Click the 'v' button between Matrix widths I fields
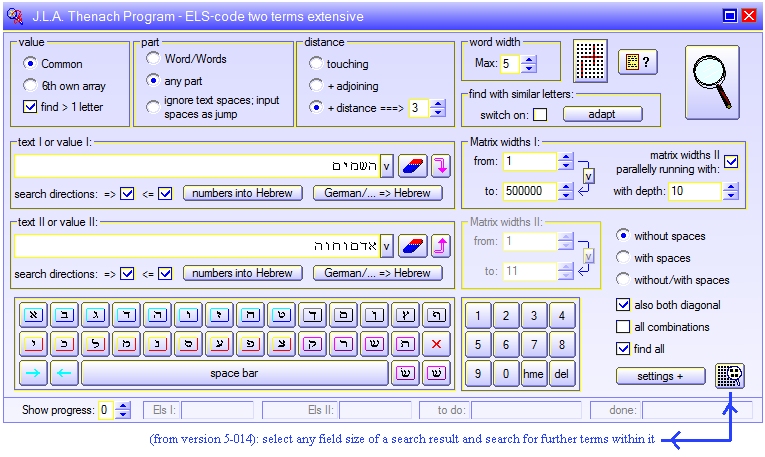Viewport: 765px width, 457px height. click(x=588, y=176)
